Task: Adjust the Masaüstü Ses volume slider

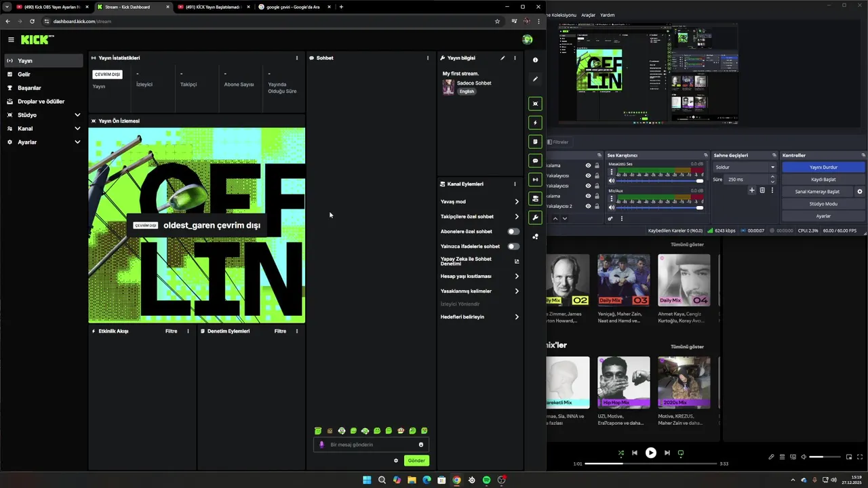Action: click(660, 181)
